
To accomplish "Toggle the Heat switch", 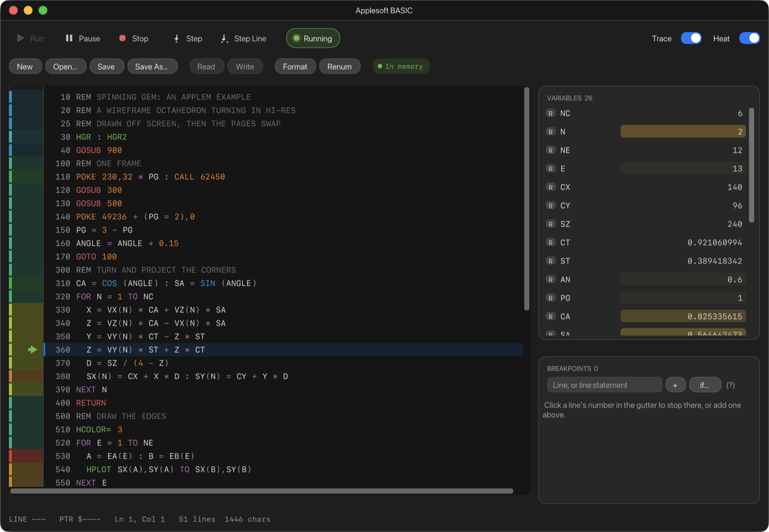I will (x=749, y=38).
